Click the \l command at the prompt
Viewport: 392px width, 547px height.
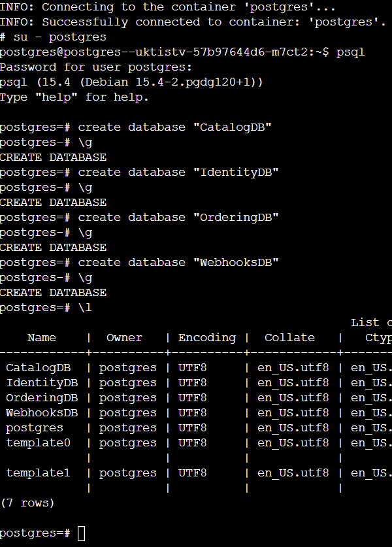(85, 308)
